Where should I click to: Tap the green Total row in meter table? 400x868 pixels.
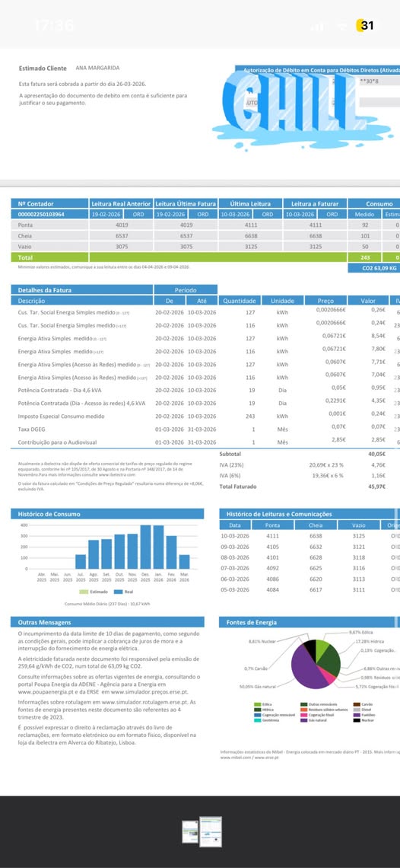point(205,257)
